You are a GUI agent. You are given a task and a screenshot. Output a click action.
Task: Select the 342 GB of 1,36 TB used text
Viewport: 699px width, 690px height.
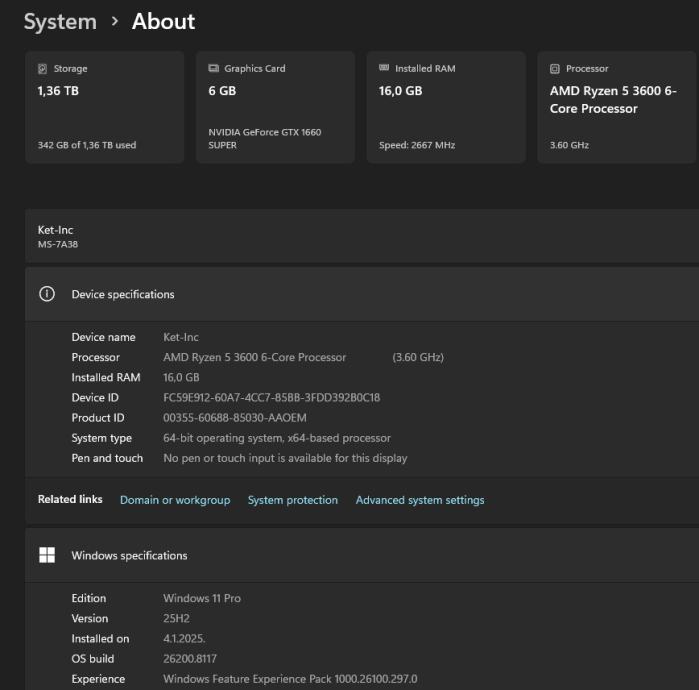coord(87,145)
